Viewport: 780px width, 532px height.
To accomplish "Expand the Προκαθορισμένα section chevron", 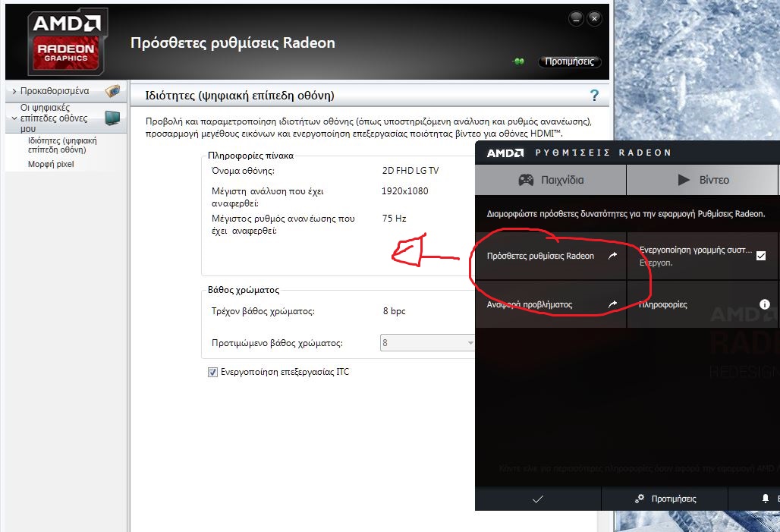I will pos(14,91).
